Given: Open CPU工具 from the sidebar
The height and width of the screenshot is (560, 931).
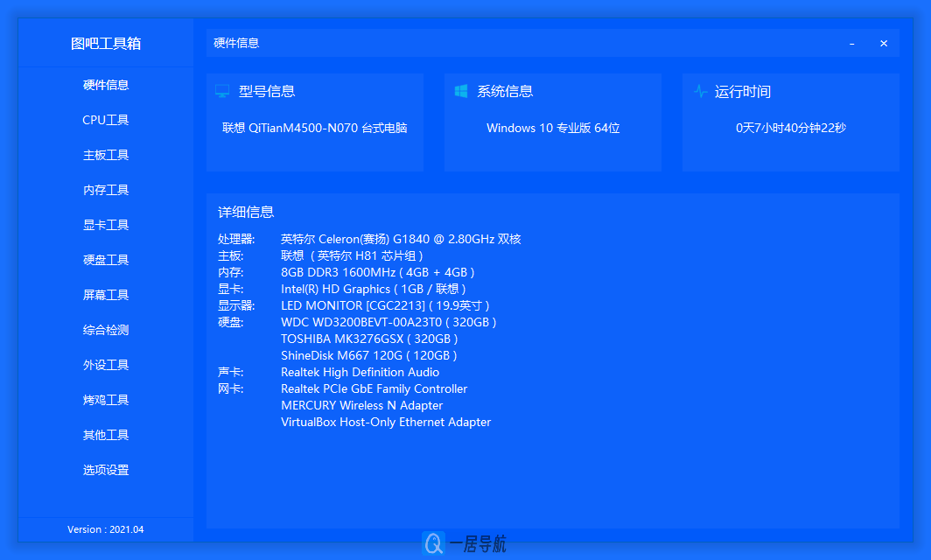Looking at the screenshot, I should pos(105,119).
